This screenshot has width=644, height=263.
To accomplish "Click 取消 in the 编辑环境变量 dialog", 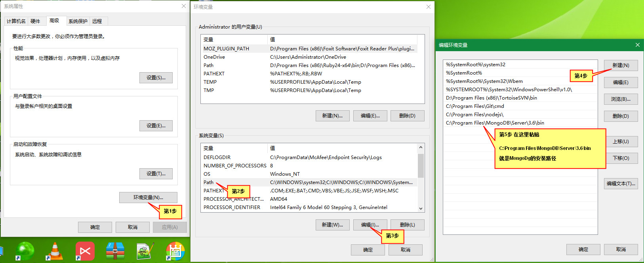I will click(621, 250).
